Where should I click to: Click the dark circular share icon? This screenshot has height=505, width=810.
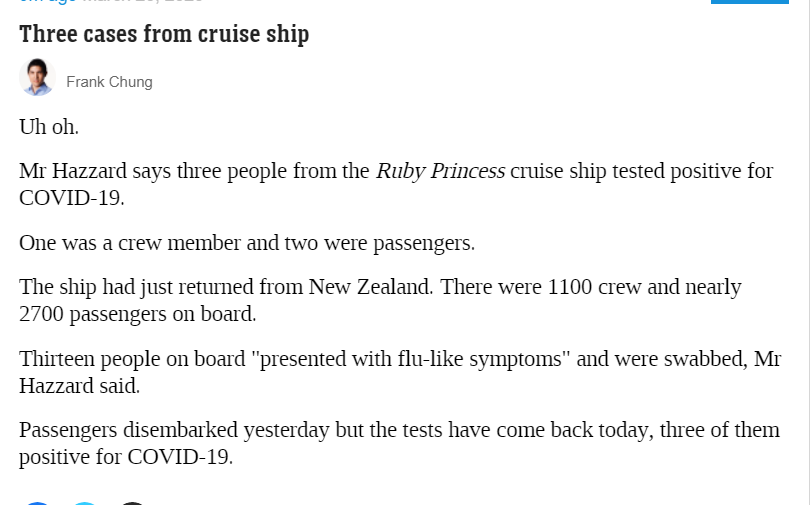point(132,503)
